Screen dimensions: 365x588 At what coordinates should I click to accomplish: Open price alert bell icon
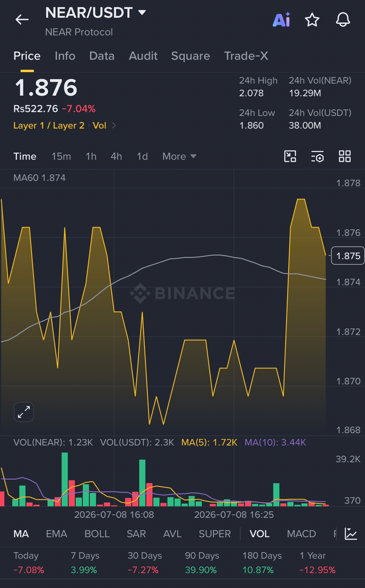coord(343,20)
